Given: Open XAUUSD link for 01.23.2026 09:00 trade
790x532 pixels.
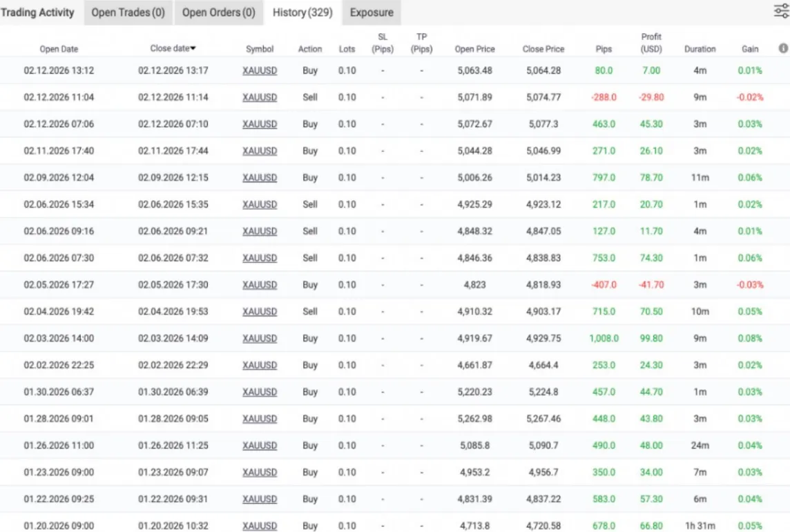Looking at the screenshot, I should [260, 472].
